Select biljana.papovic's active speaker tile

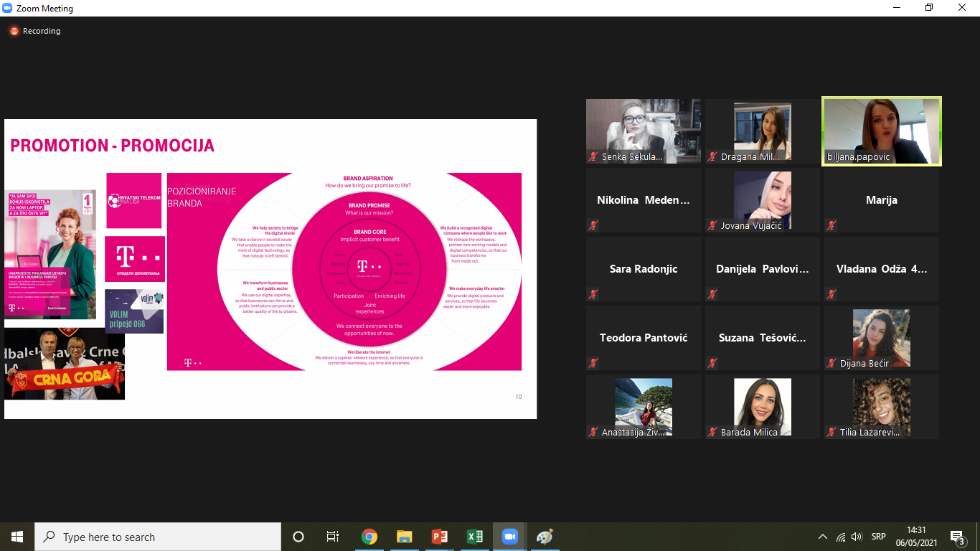click(882, 131)
